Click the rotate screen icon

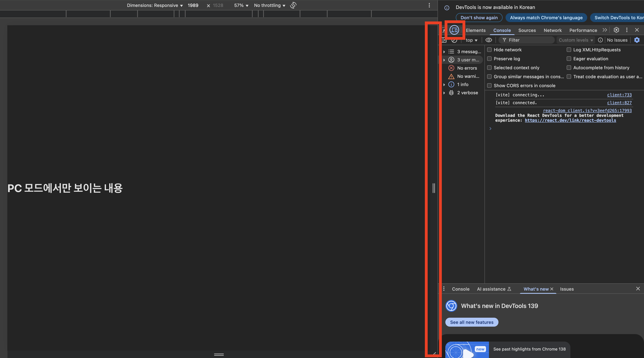(293, 5)
